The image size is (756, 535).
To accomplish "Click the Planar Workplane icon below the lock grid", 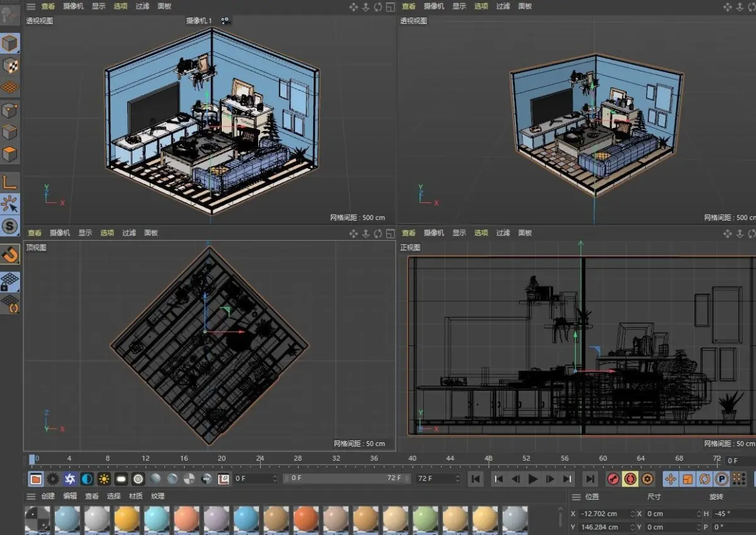I will pos(10,303).
